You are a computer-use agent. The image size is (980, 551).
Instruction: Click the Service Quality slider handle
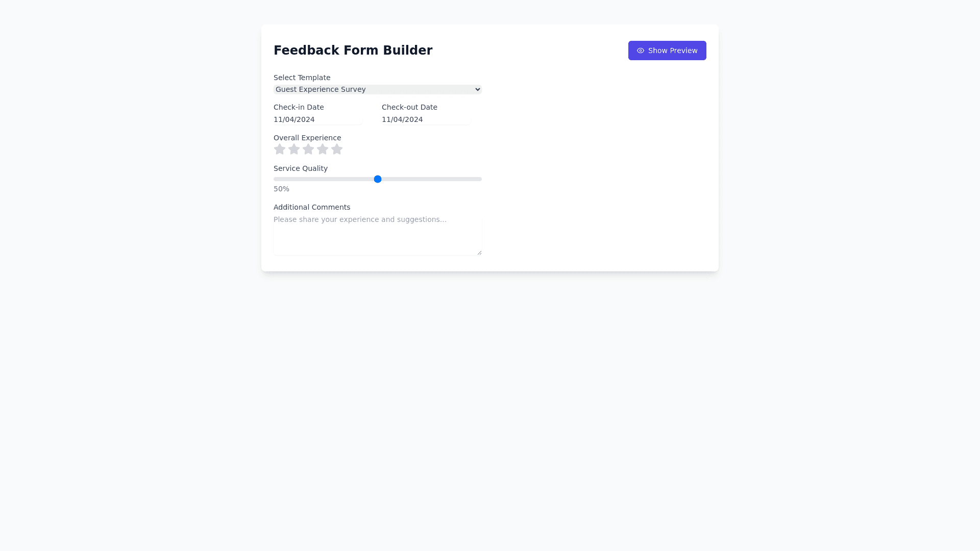[378, 179]
